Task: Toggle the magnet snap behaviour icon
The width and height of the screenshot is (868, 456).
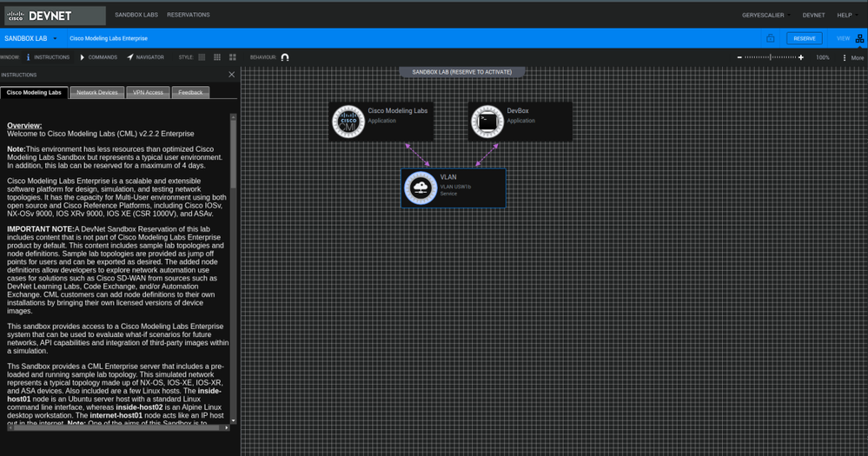Action: pos(284,57)
